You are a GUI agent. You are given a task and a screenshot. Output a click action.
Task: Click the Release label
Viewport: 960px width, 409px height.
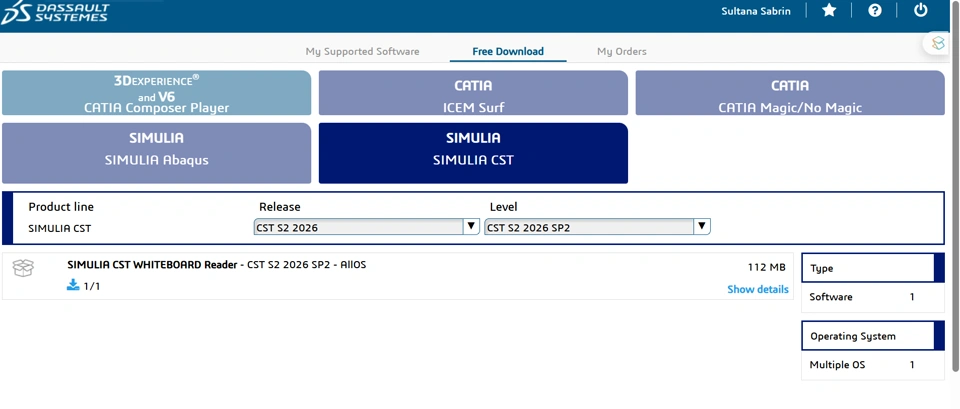tap(280, 207)
